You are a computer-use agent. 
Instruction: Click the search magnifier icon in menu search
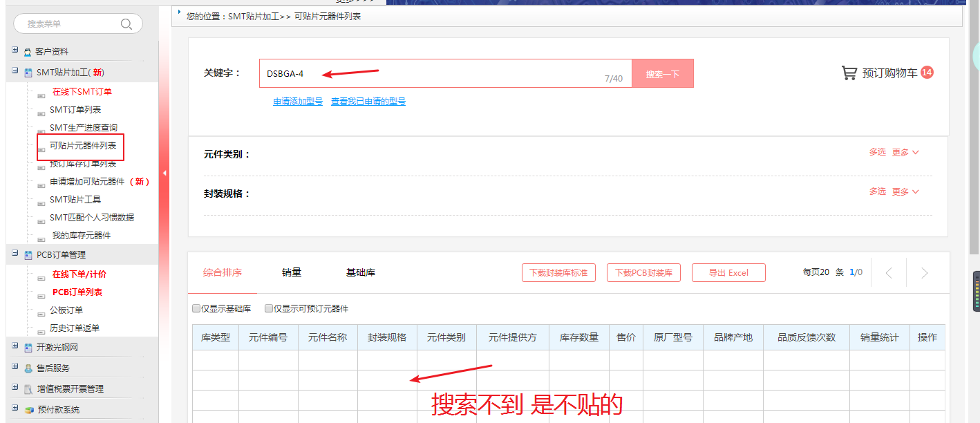pyautogui.click(x=126, y=24)
